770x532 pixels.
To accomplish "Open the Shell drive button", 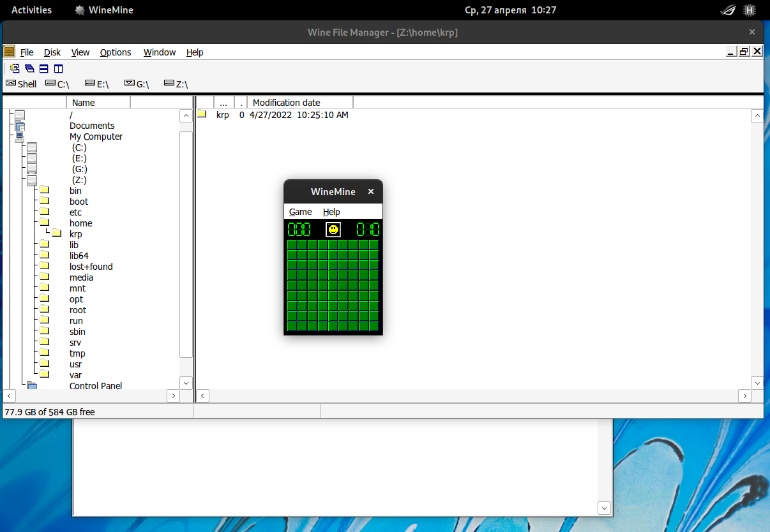I will 21,84.
